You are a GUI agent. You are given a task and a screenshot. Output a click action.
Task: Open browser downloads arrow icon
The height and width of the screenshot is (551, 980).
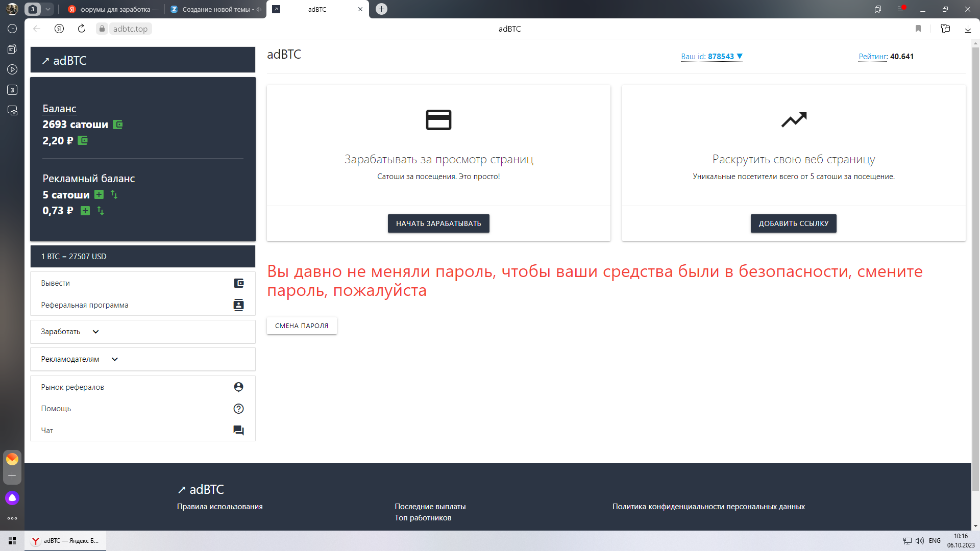pos(968,29)
